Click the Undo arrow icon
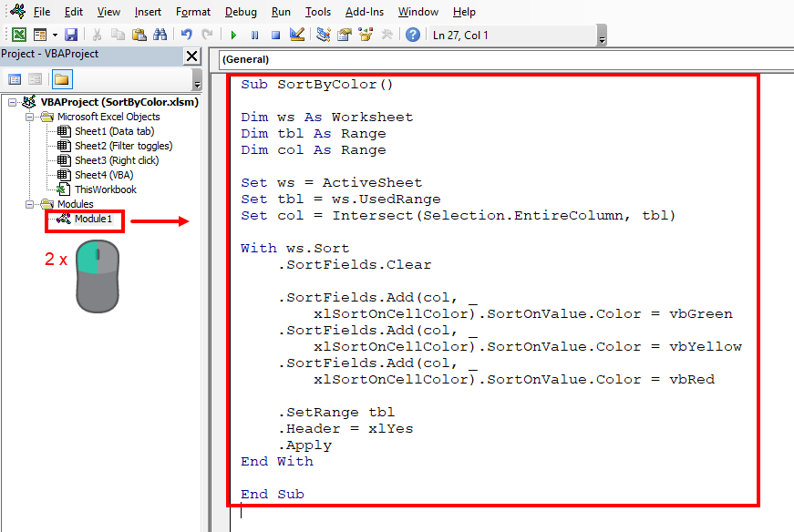794x532 pixels. 186,35
